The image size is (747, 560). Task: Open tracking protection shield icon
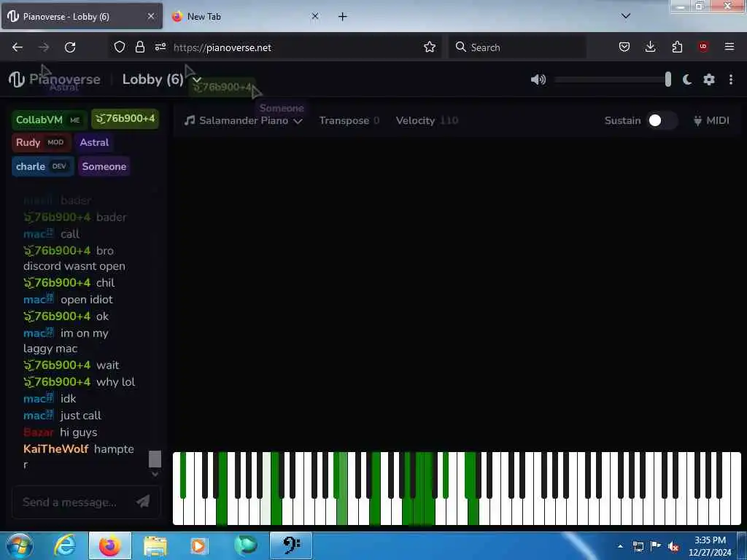pyautogui.click(x=120, y=47)
